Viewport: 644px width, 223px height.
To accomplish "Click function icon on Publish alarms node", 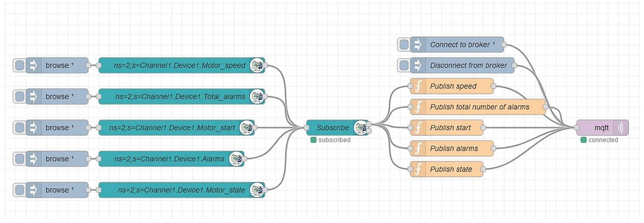I will click(x=418, y=148).
